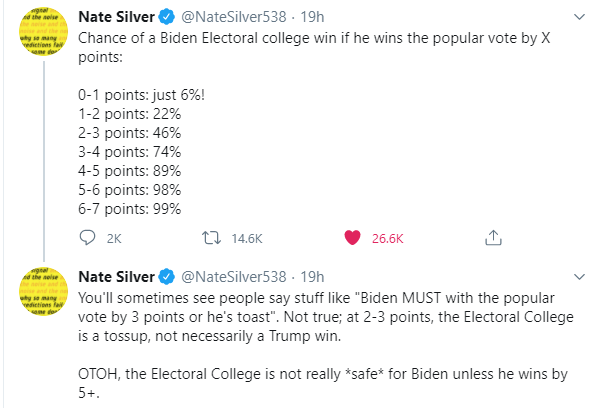Visit Nate Silver profile from first tweet name

[116, 17]
